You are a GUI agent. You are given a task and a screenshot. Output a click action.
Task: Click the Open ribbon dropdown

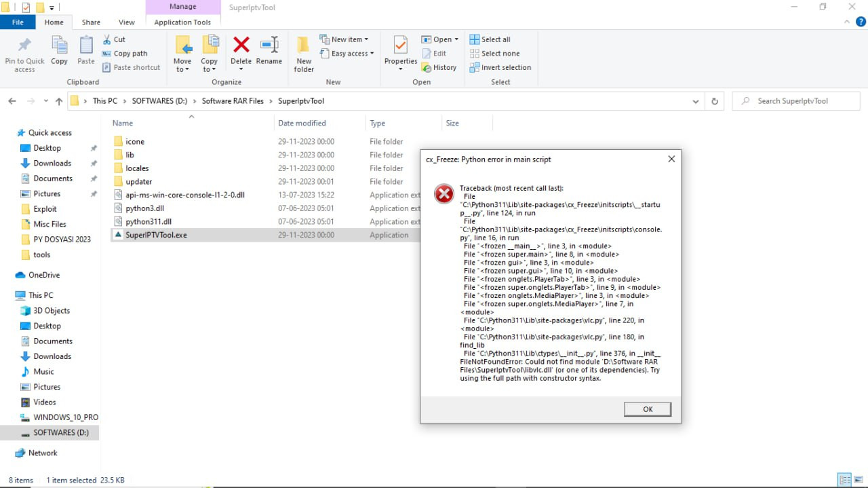tap(439, 39)
